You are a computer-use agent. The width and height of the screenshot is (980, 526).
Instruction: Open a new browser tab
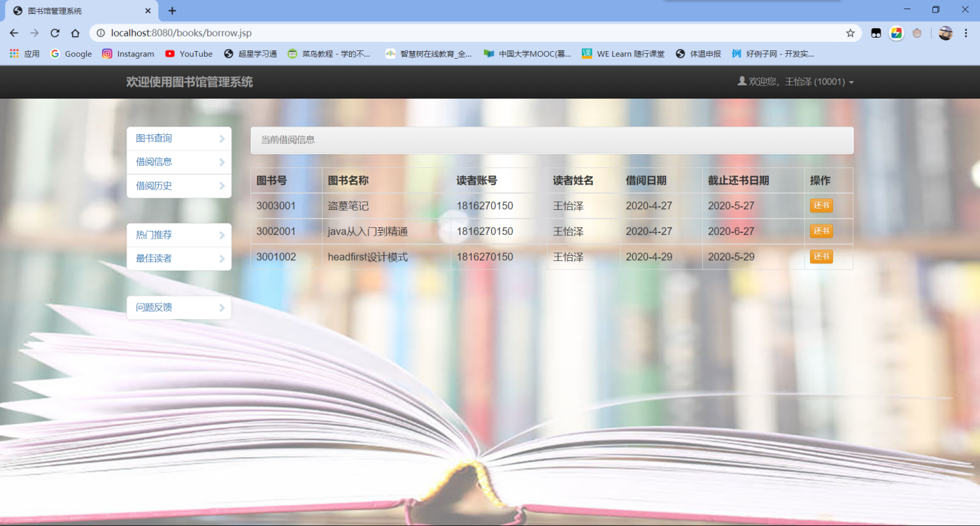[172, 10]
